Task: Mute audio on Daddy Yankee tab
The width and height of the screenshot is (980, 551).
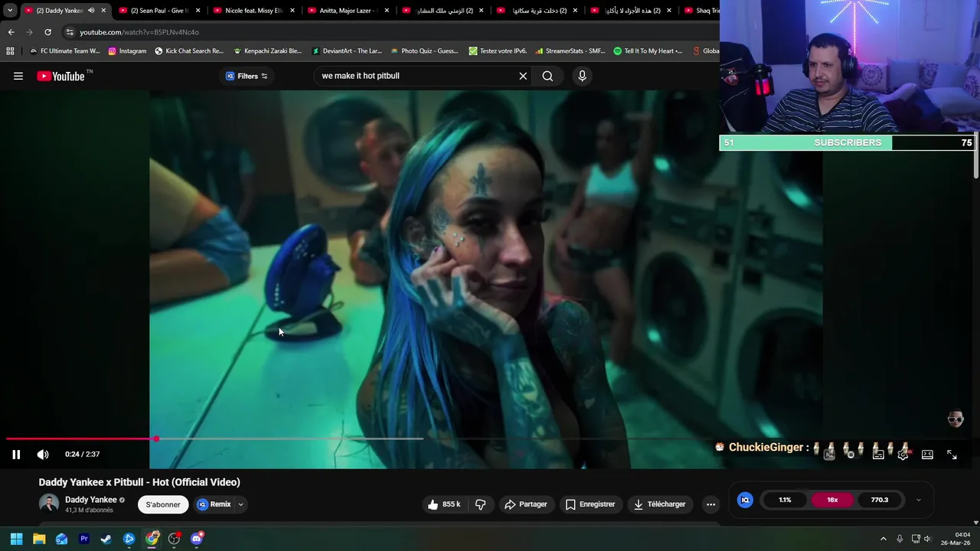Action: (x=91, y=11)
